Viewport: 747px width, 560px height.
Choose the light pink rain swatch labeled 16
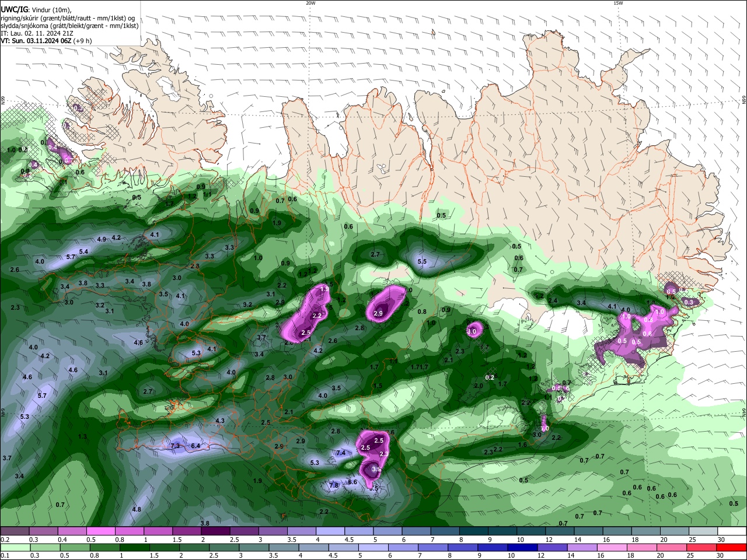(x=610, y=547)
